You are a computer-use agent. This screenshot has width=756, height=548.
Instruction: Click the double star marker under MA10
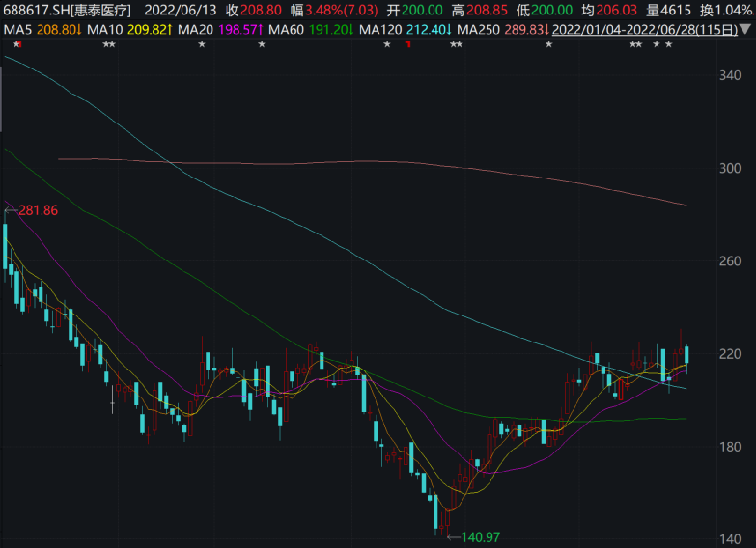tap(108, 45)
